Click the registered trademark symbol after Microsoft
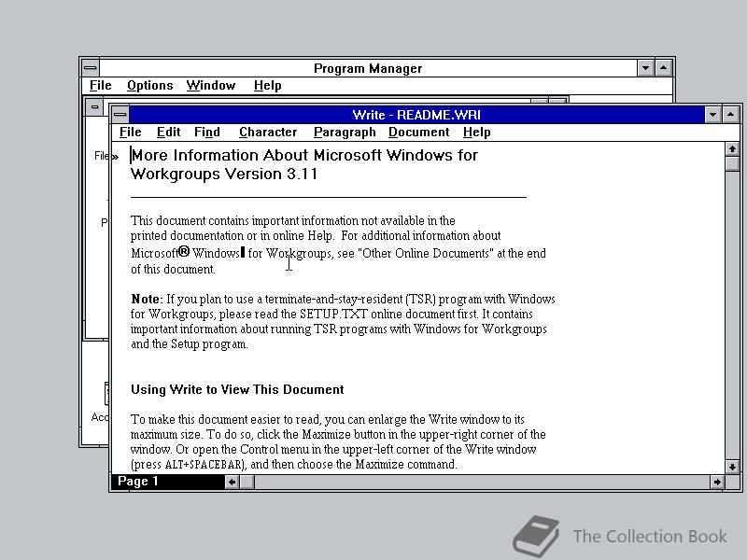This screenshot has width=747, height=560. (x=184, y=250)
